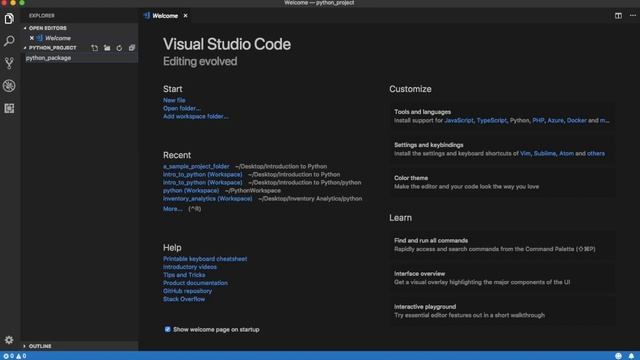Click the New File icon in Explorer
Viewport: 640px width, 360px height.
pos(95,48)
